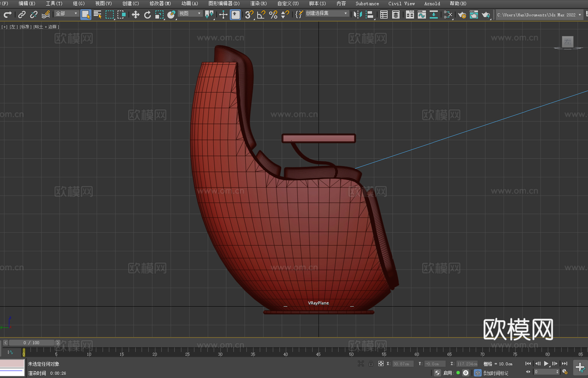This screenshot has width=588, height=378.
Task: Open the selection filter 全部 dropdown
Action: [67, 13]
